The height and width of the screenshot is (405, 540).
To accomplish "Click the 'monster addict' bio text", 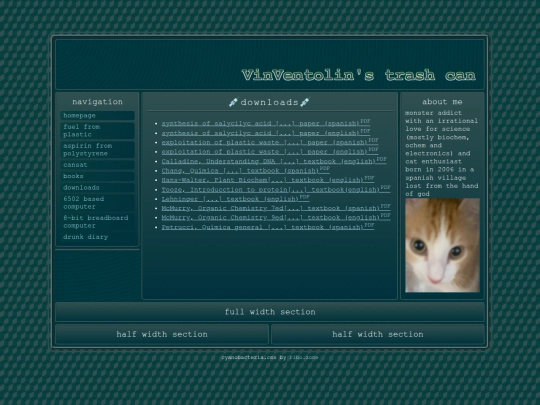I will click(433, 113).
